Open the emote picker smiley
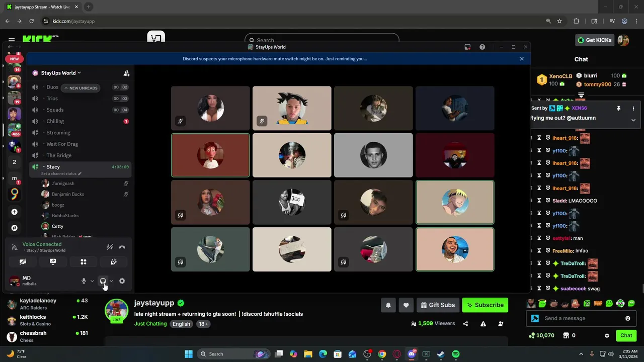The width and height of the screenshot is (644, 362). [628, 318]
